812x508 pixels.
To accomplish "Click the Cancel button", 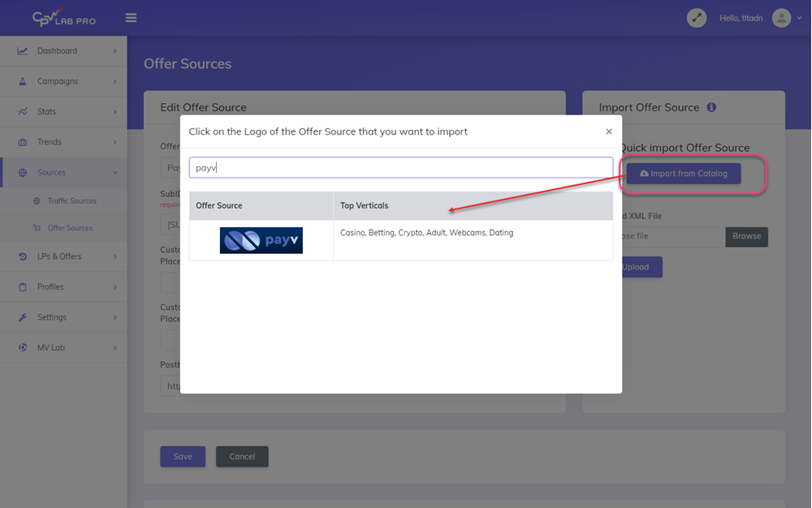I will (x=242, y=457).
